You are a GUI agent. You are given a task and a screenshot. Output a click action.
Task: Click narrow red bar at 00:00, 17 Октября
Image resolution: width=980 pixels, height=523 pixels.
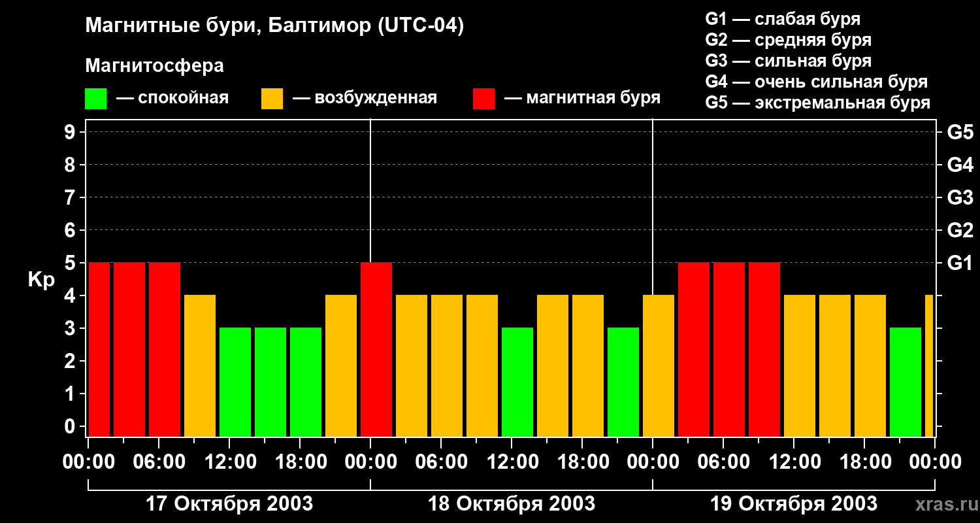coord(99,349)
